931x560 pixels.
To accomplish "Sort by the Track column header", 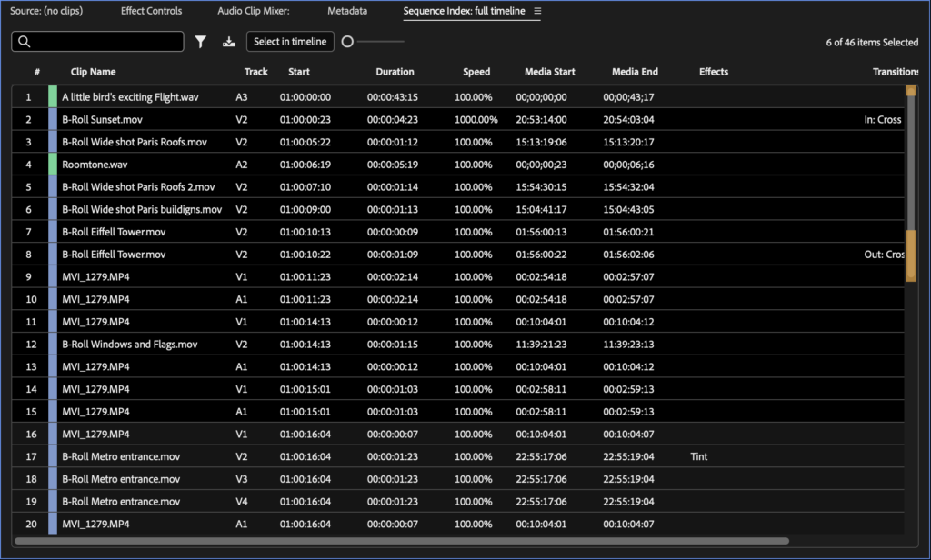I will pyautogui.click(x=255, y=72).
